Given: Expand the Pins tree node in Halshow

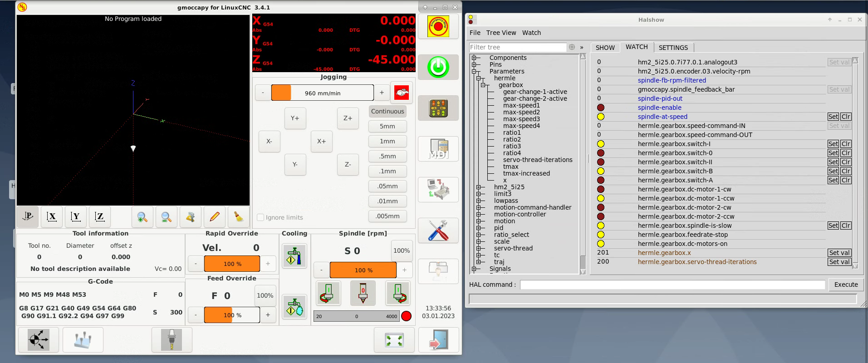Looking at the screenshot, I should [x=474, y=64].
